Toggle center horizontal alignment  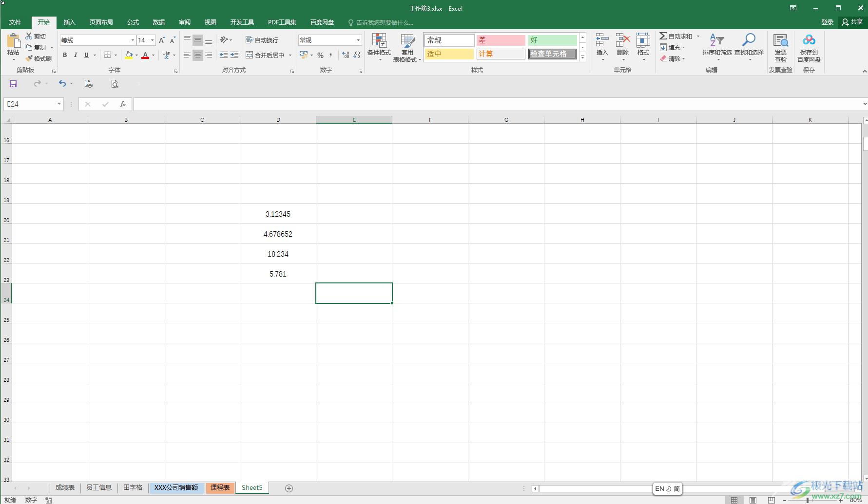(198, 55)
